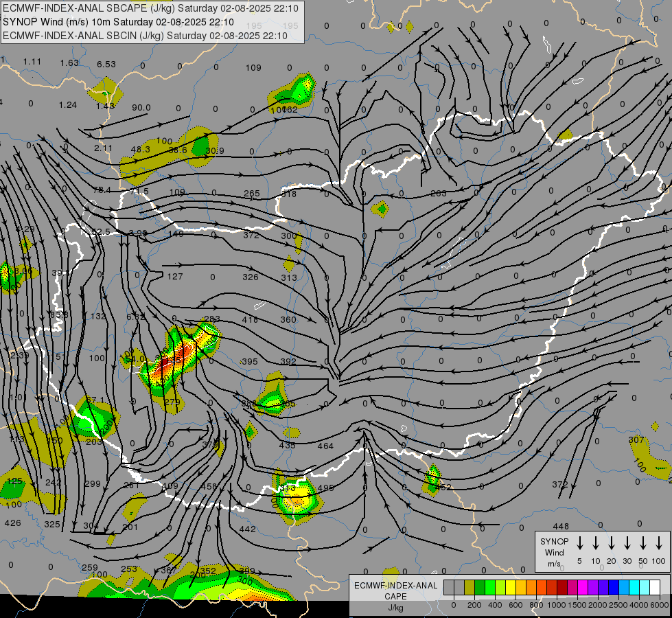Click the 1500 tick on the CAPE scale
672x618 pixels.
[577, 605]
